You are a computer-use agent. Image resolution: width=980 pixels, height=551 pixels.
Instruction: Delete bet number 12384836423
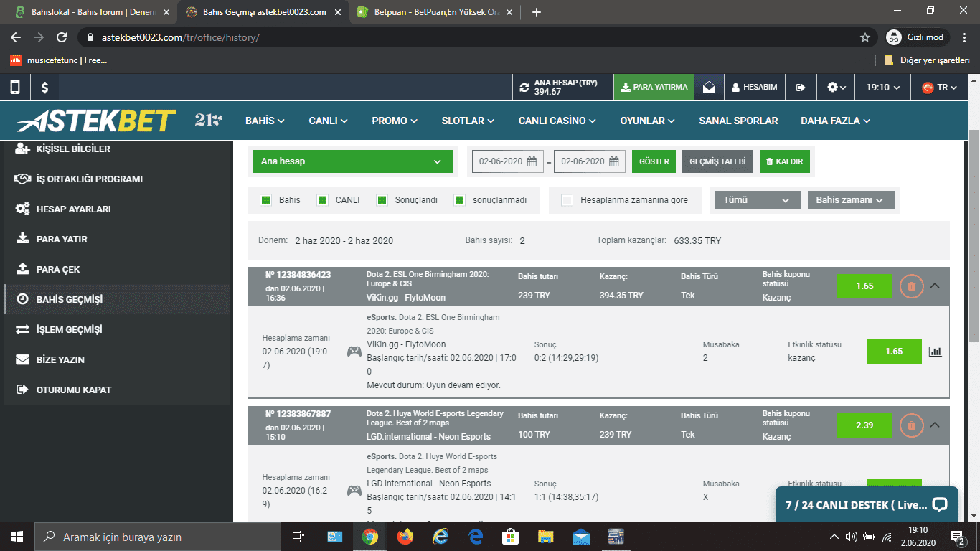[x=911, y=286]
